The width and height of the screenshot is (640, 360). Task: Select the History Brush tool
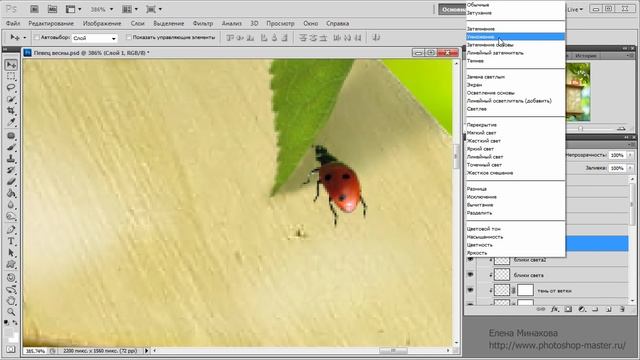(x=11, y=170)
